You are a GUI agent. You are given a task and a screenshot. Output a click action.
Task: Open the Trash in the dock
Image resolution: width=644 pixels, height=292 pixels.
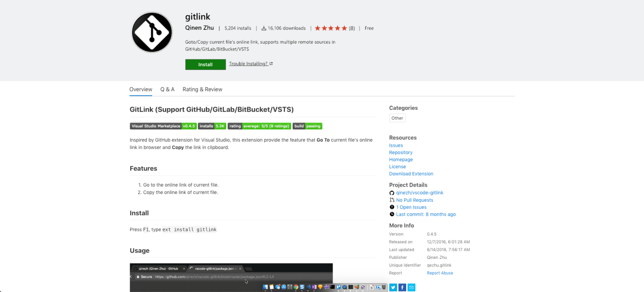384,287
